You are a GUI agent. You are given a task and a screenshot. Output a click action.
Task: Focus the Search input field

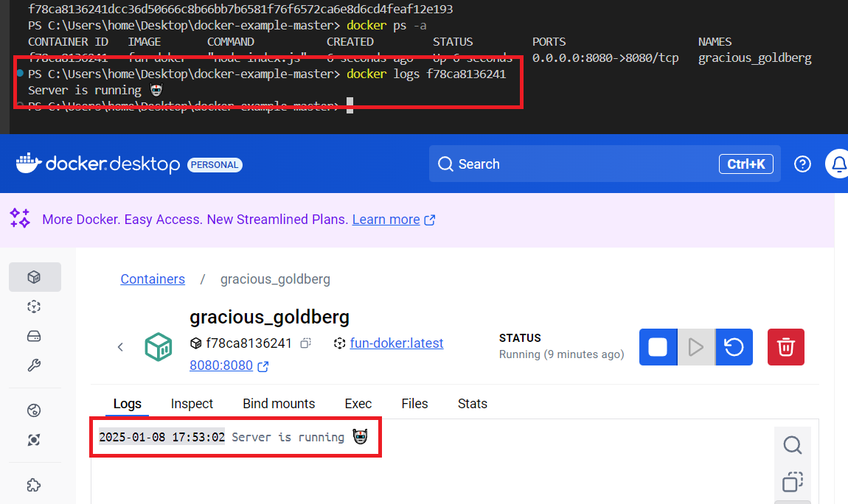[x=605, y=164]
